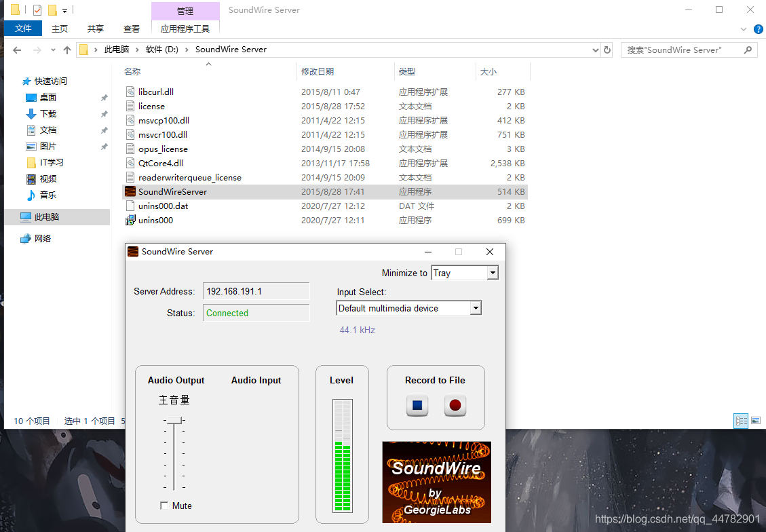The image size is (766, 532).
Task: Select the libcurl.dll file icon
Action: (x=130, y=92)
